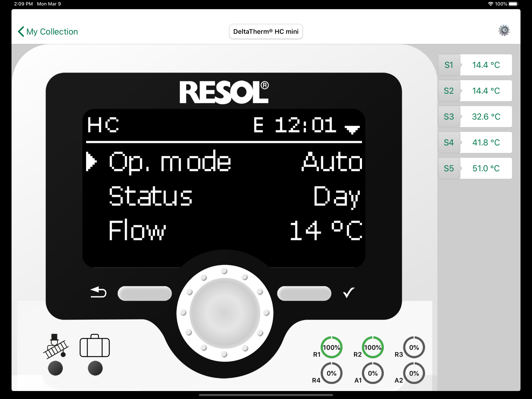Click the 2:09 PM clock in status bar
Image resolution: width=532 pixels, height=399 pixels.
click(x=23, y=4)
